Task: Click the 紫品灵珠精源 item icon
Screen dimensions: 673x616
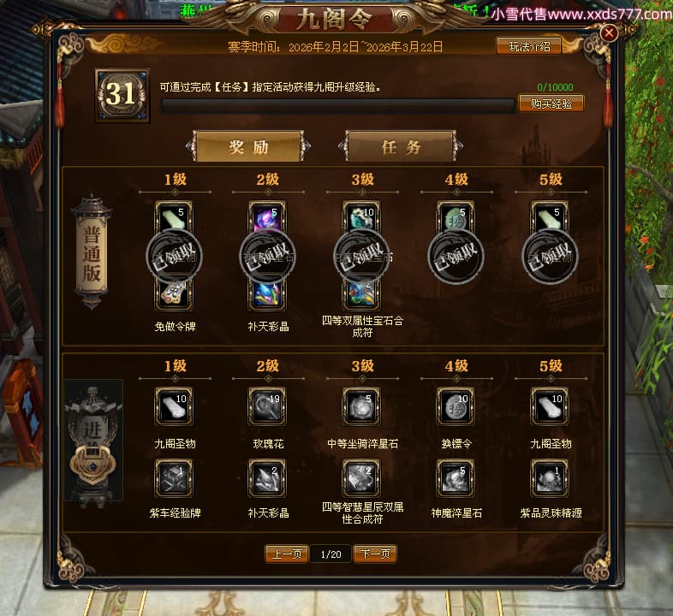Action: [x=550, y=478]
